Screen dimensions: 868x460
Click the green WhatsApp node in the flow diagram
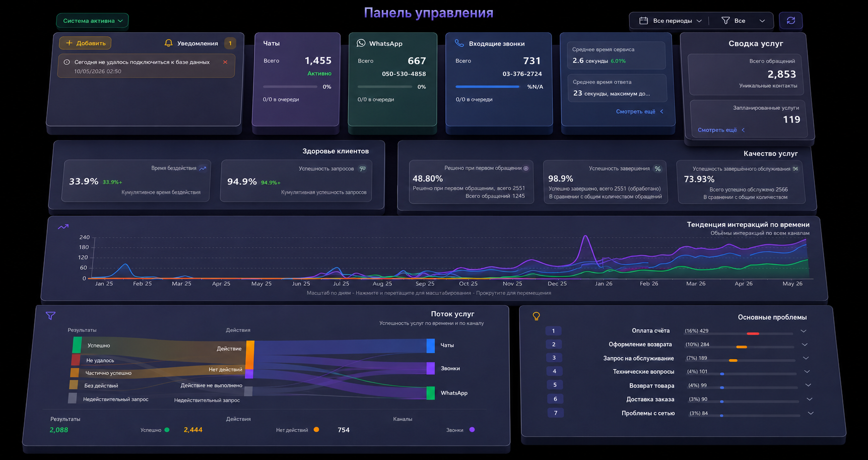(x=431, y=393)
